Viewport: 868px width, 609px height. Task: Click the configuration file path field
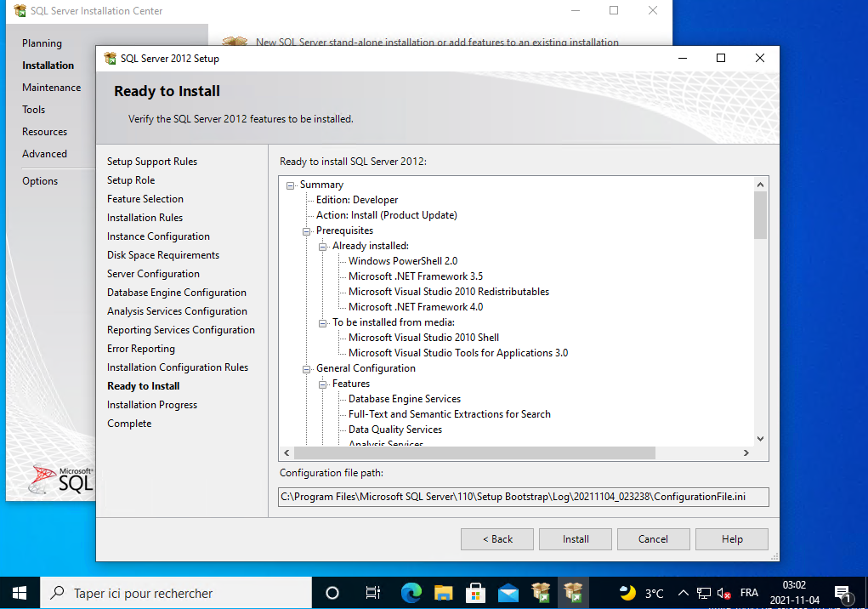[x=524, y=497]
